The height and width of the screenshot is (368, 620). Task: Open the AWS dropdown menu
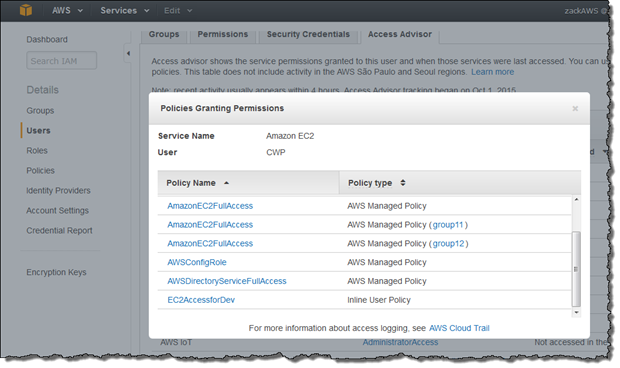[x=67, y=11]
